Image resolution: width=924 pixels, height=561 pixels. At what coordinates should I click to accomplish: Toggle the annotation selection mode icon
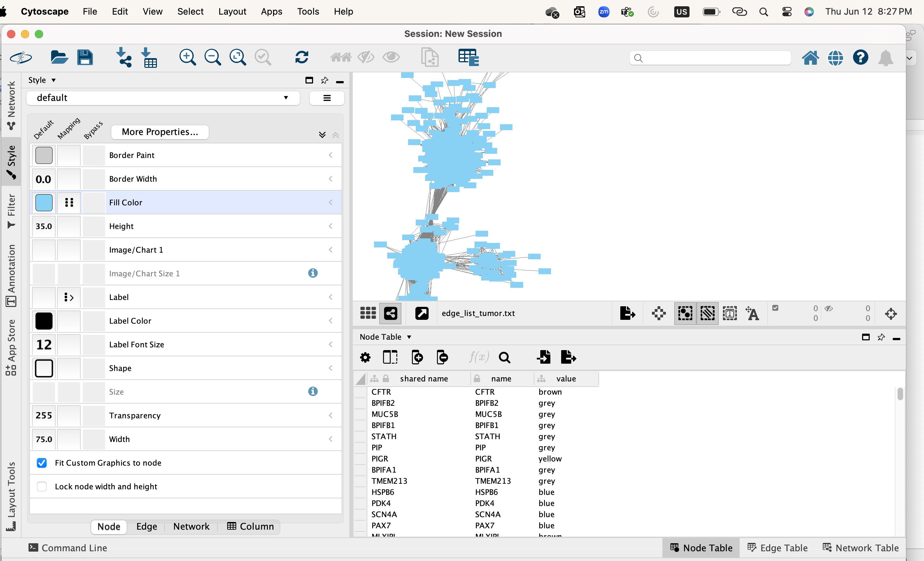point(730,313)
